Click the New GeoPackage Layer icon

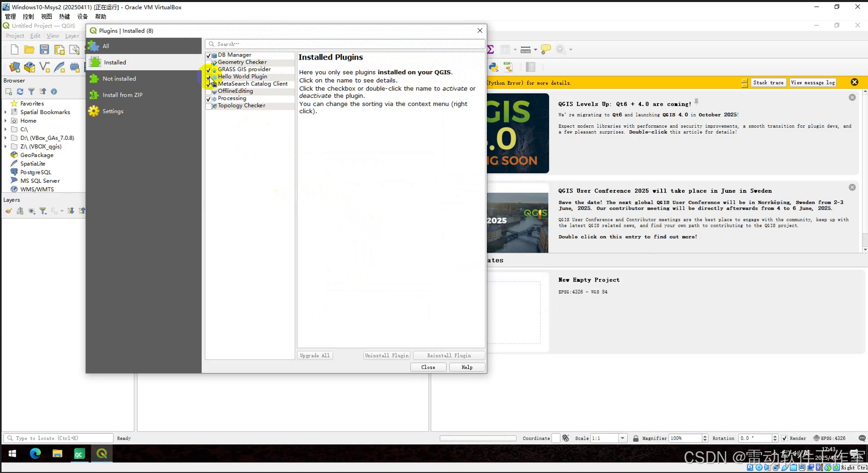pyautogui.click(x=30, y=67)
